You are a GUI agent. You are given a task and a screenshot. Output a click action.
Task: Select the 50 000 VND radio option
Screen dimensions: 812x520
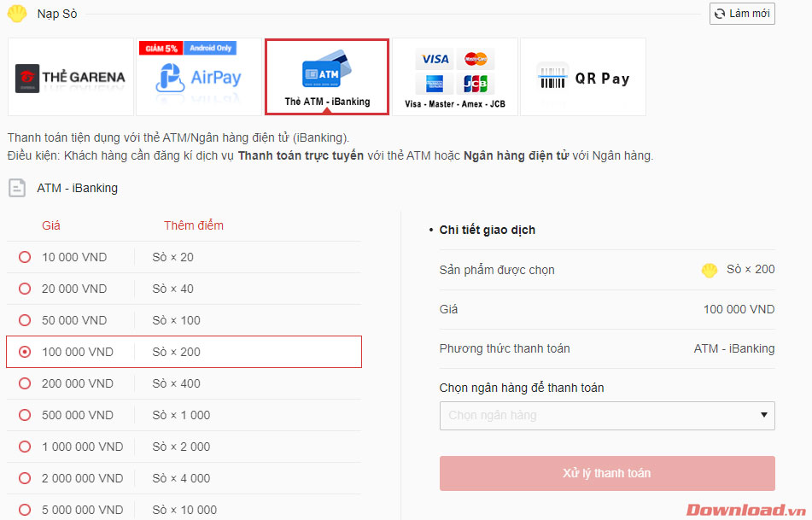[25, 320]
